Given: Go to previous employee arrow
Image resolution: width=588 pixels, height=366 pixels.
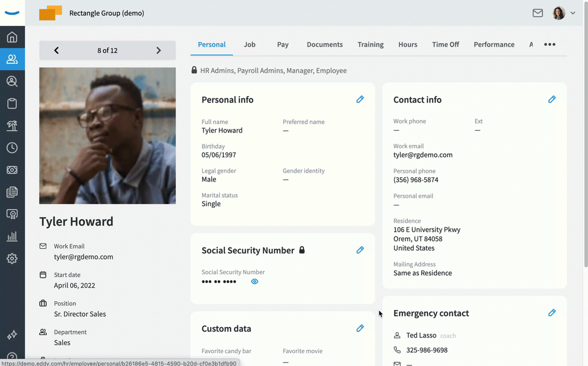Looking at the screenshot, I should [x=56, y=50].
